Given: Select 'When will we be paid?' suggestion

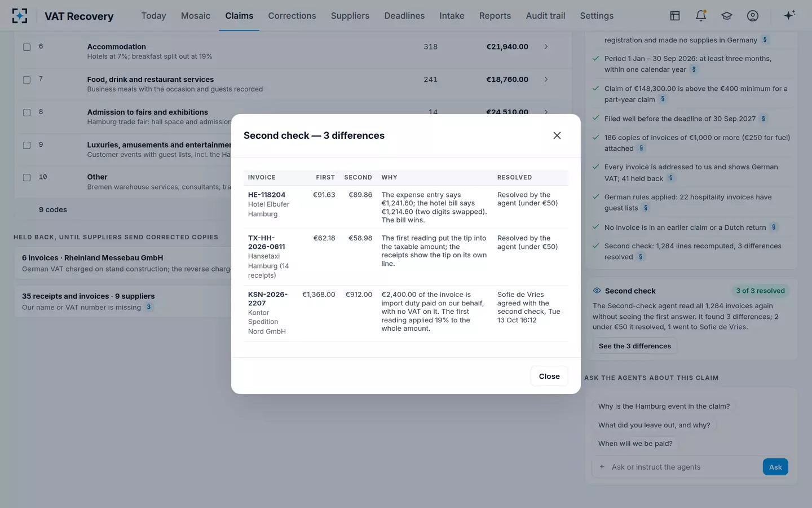Looking at the screenshot, I should click(636, 444).
